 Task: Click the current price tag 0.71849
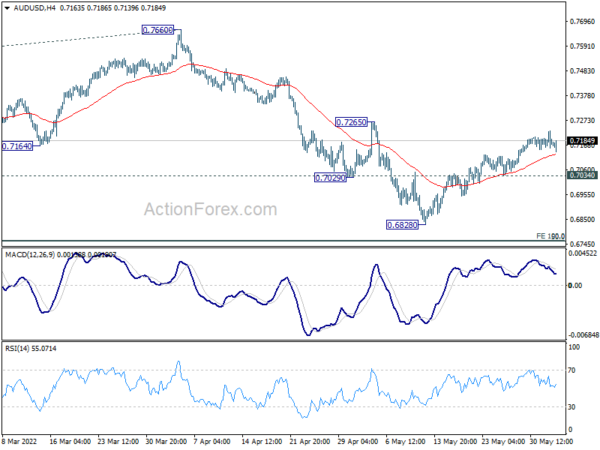point(582,141)
